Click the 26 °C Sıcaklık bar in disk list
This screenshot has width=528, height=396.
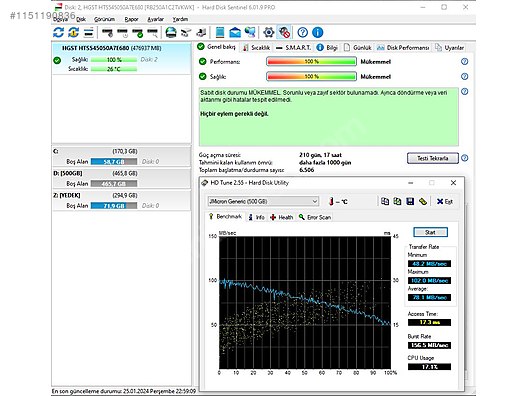coord(114,69)
